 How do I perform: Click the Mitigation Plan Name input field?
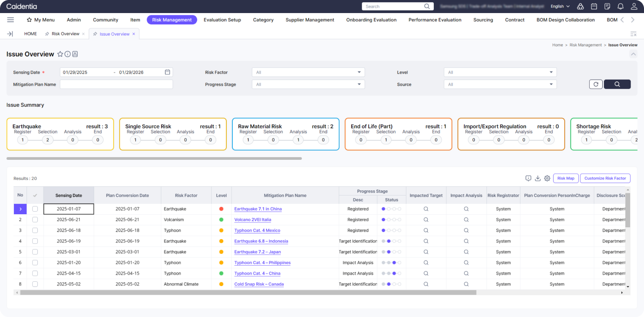click(116, 84)
